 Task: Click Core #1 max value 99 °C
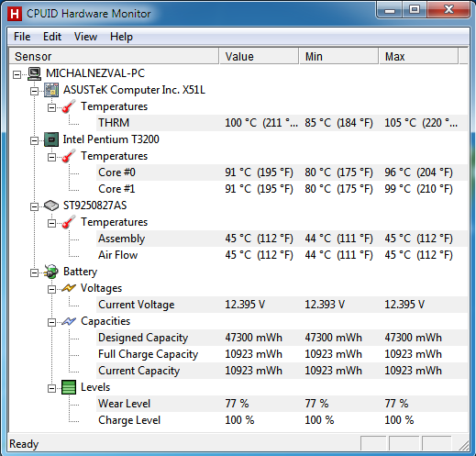coord(418,189)
